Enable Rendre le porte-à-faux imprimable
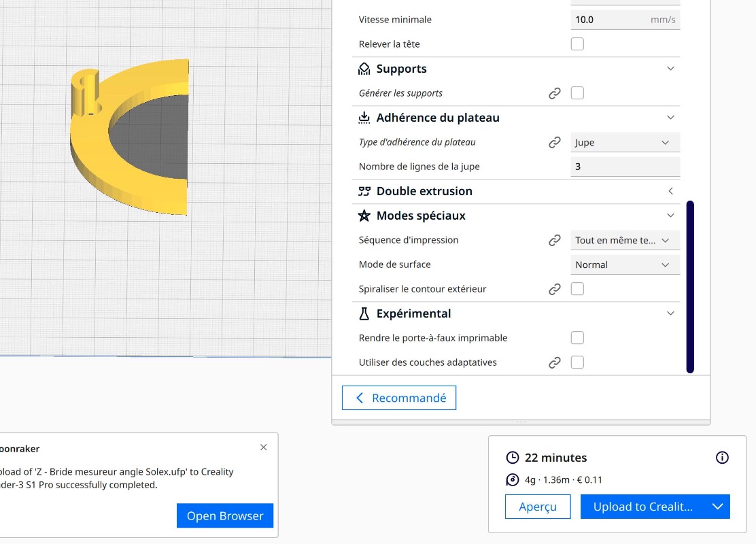Viewport: 756px width, 544px height. tap(577, 338)
